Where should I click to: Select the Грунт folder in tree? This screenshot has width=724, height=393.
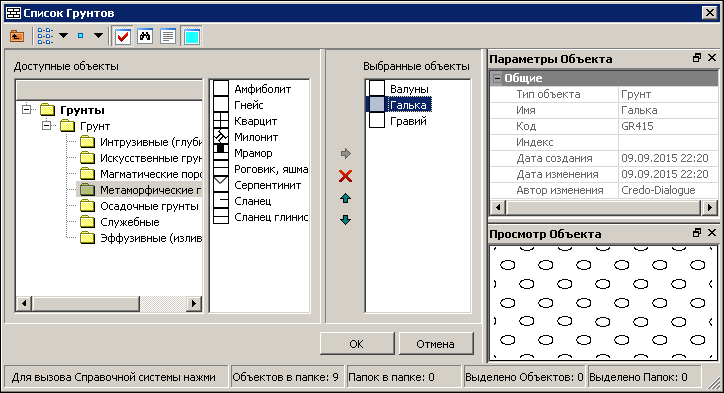(x=95, y=126)
